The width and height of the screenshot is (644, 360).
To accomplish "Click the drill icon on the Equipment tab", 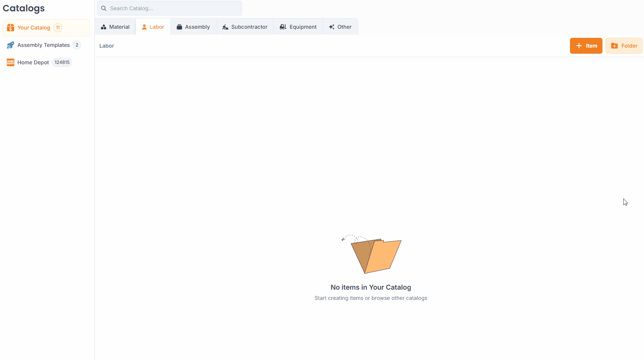I will tap(283, 26).
